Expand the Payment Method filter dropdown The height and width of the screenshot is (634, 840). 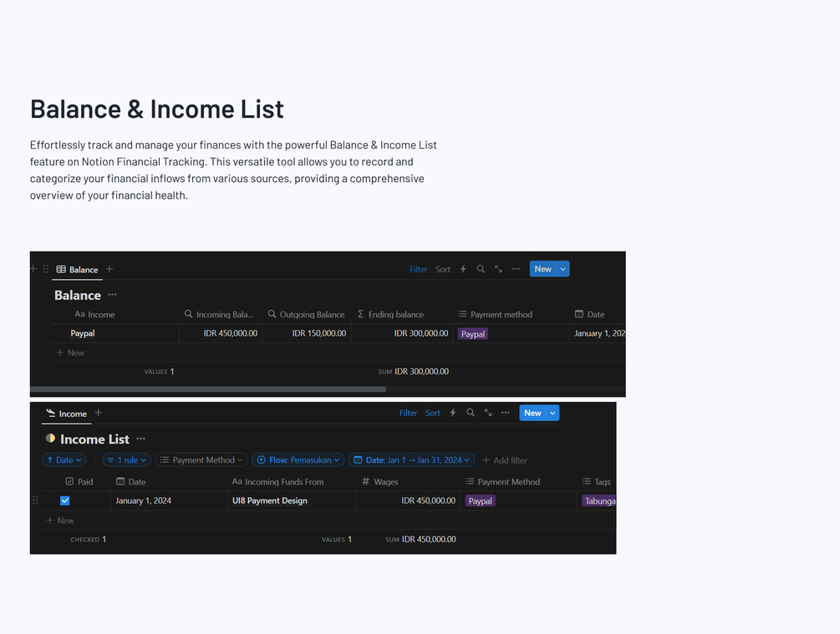click(x=201, y=460)
